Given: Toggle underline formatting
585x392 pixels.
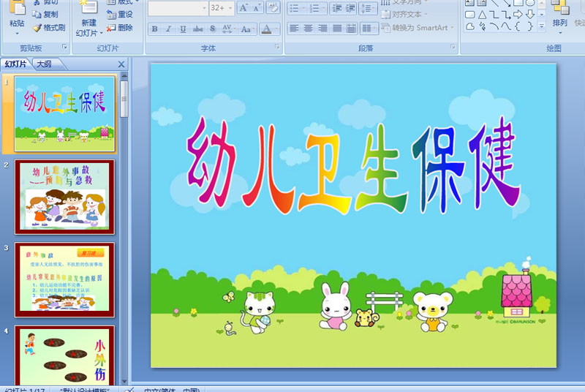Looking at the screenshot, I should point(183,29).
